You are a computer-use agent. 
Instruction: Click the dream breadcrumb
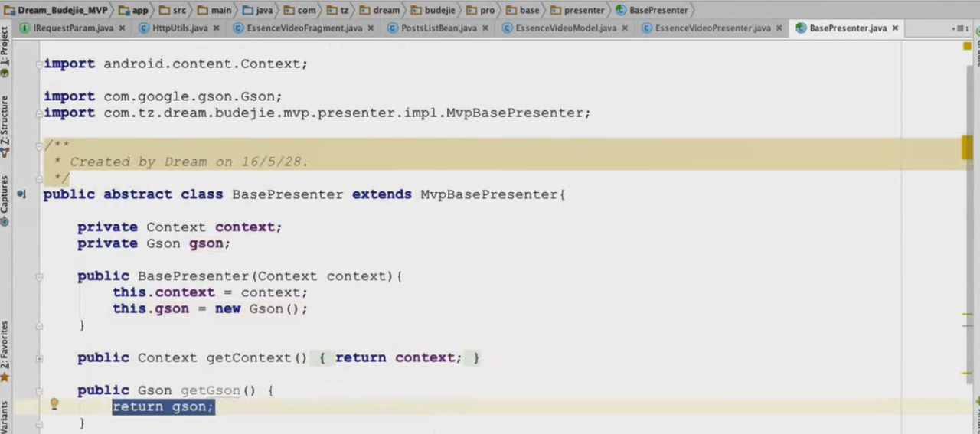[379, 10]
